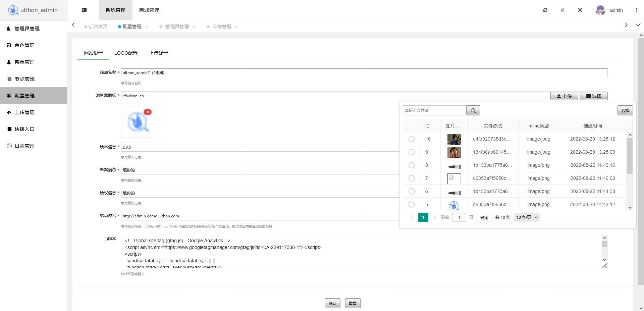Open 节点管理 in the sidebar
This screenshot has width=644, height=311.
(x=34, y=79)
